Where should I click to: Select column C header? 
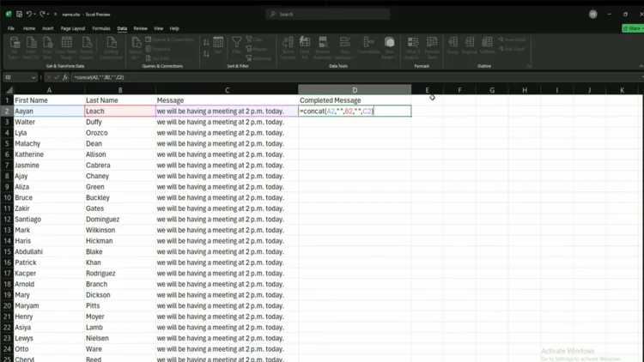(x=228, y=90)
